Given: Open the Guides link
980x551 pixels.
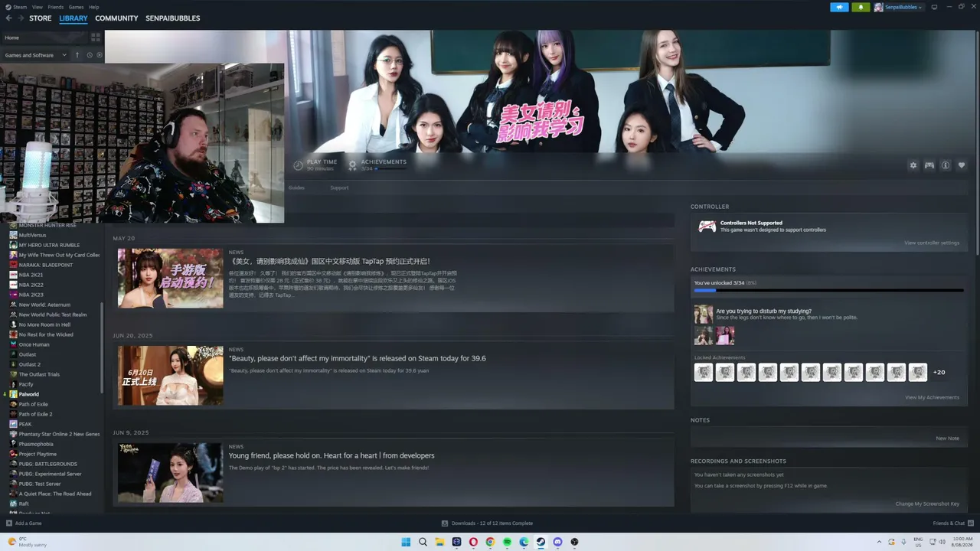Looking at the screenshot, I should point(296,187).
